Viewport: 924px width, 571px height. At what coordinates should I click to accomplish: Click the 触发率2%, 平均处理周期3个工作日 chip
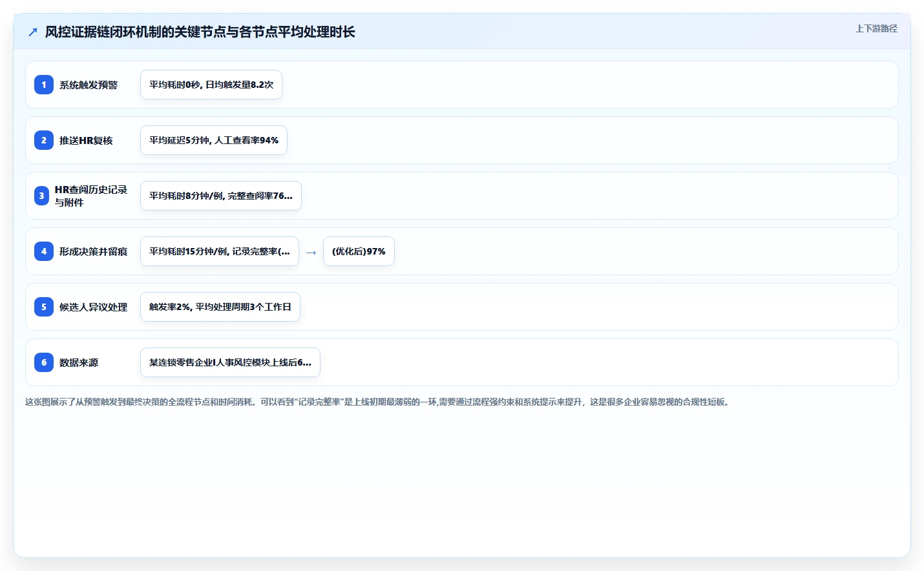(x=220, y=307)
